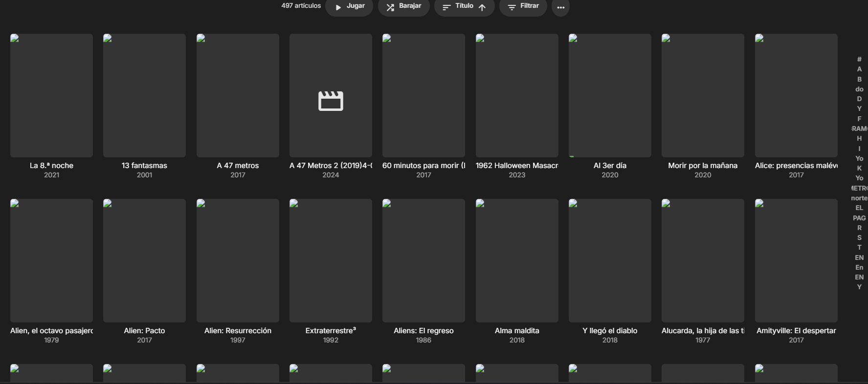The image size is (868, 384).
Task: Click year 1977 under Alucarda
Action: tap(703, 340)
